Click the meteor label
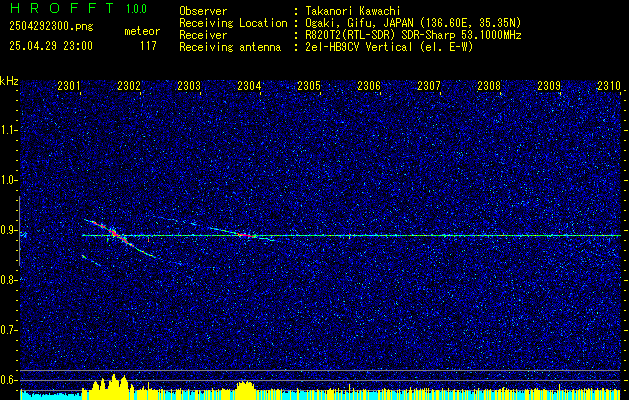 pyautogui.click(x=142, y=31)
